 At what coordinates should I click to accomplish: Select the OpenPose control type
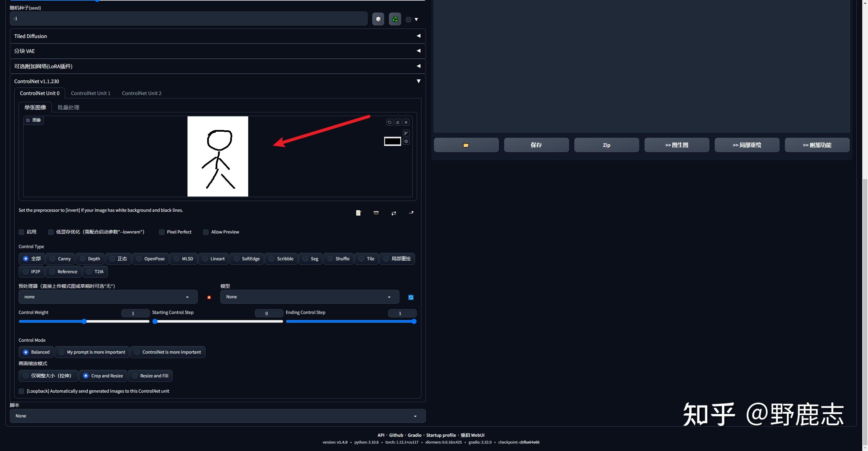point(139,259)
